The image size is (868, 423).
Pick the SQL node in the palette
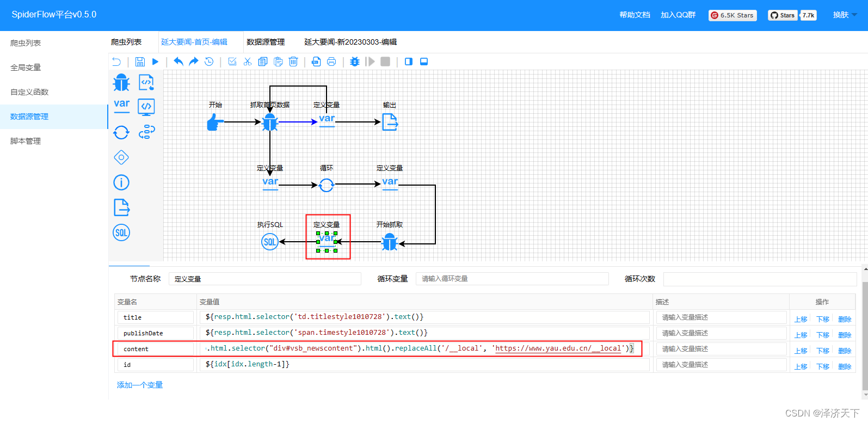(x=121, y=232)
